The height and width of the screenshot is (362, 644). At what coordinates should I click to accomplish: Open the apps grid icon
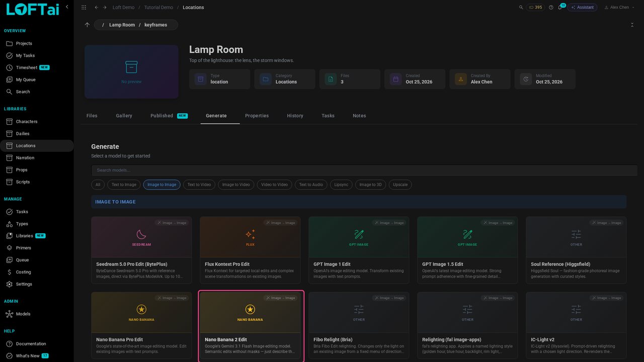coord(84,8)
